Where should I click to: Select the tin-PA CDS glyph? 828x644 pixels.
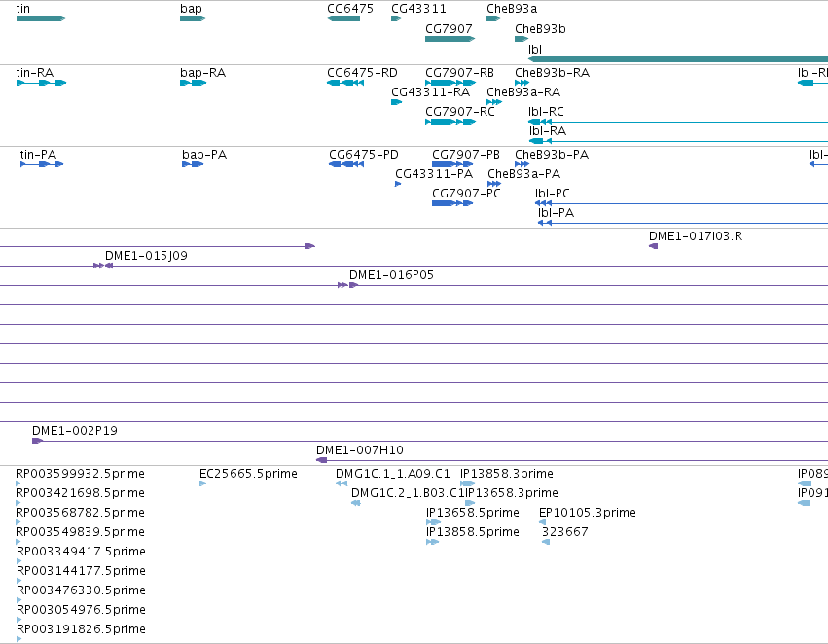click(x=42, y=164)
